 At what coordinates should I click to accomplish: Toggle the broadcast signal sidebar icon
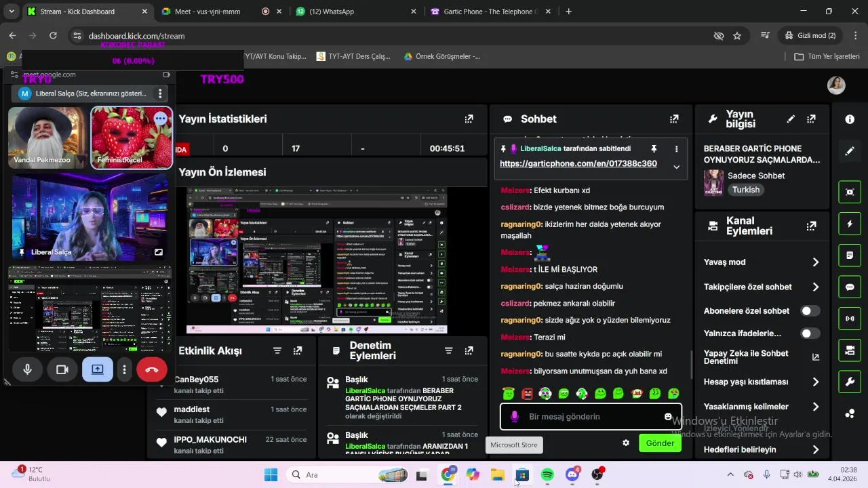[850, 319]
